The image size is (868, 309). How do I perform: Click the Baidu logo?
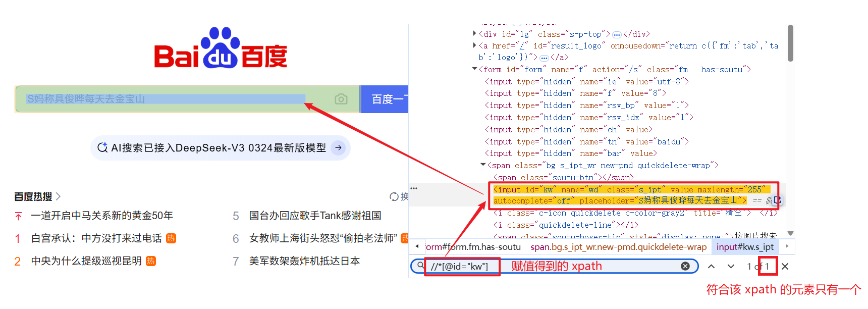pyautogui.click(x=221, y=48)
